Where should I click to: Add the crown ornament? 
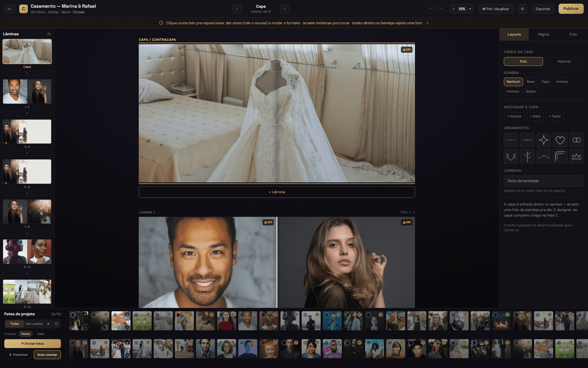click(x=576, y=156)
